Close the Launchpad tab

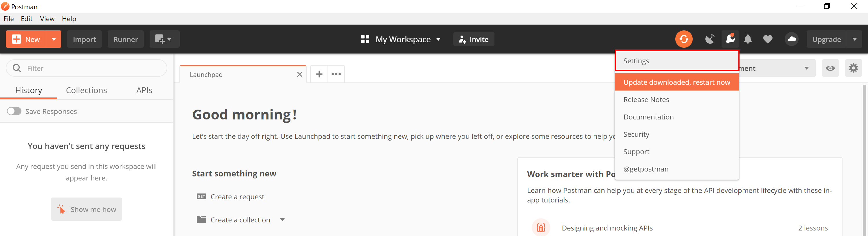click(299, 74)
